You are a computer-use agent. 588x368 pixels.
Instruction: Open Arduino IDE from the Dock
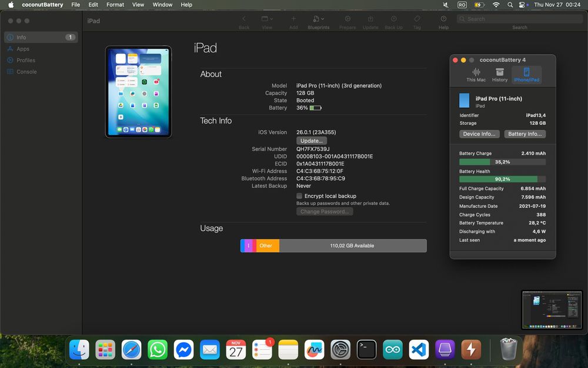click(x=393, y=350)
